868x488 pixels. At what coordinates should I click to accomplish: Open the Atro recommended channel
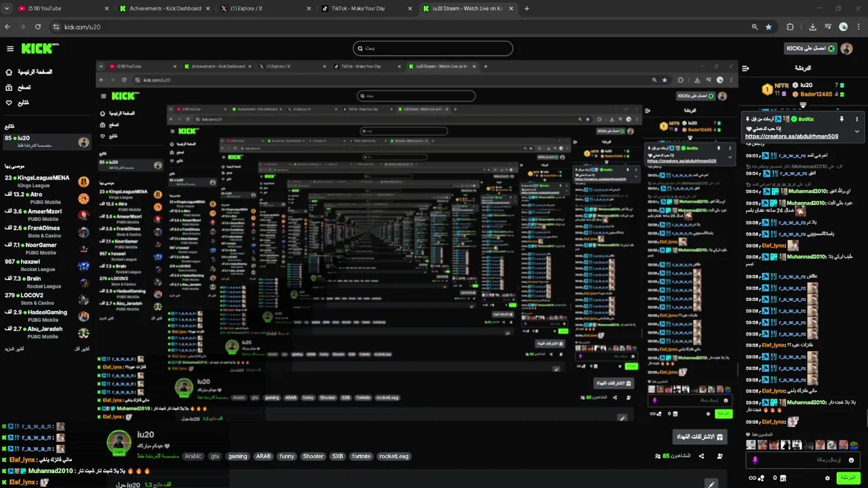[x=46, y=198]
